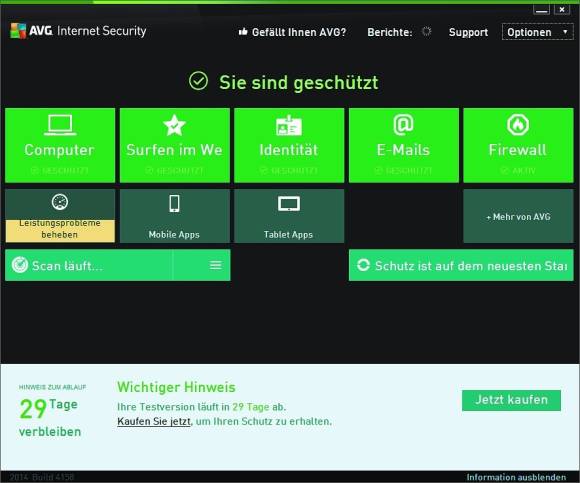Open the Support menu item
This screenshot has width=580, height=483.
point(468,32)
